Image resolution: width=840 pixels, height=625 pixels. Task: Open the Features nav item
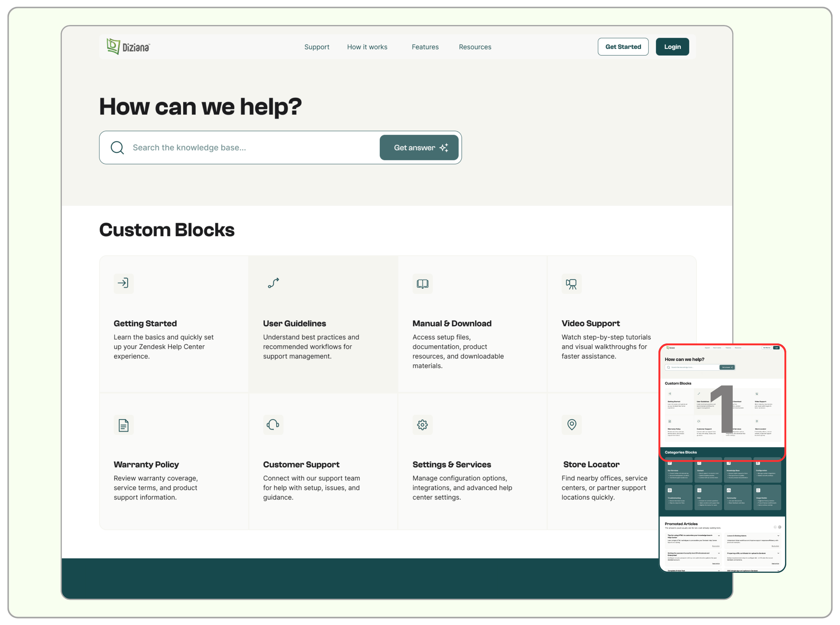[425, 47]
